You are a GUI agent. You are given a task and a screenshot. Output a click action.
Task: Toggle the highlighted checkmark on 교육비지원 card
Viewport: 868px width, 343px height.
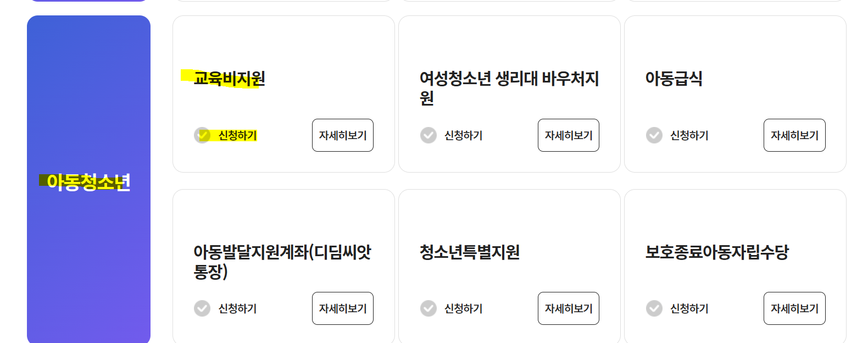[x=202, y=135]
